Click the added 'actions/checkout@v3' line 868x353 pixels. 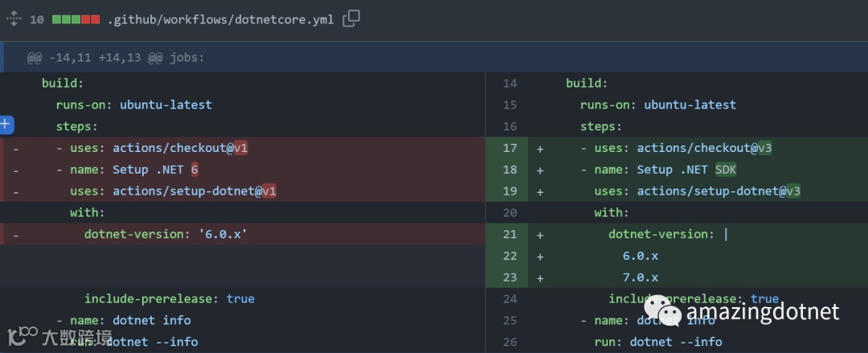pyautogui.click(x=683, y=148)
